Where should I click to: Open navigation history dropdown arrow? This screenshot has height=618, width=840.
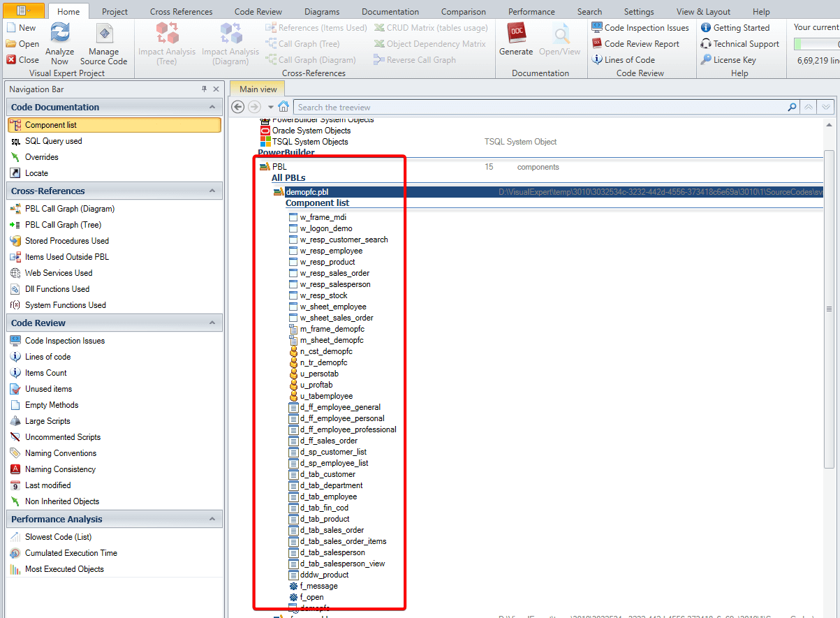coord(271,107)
